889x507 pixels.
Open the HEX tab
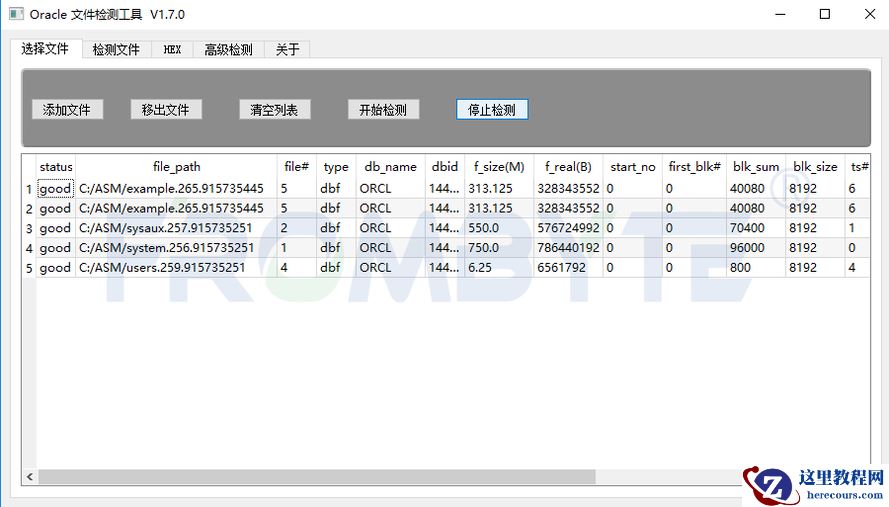[x=173, y=49]
